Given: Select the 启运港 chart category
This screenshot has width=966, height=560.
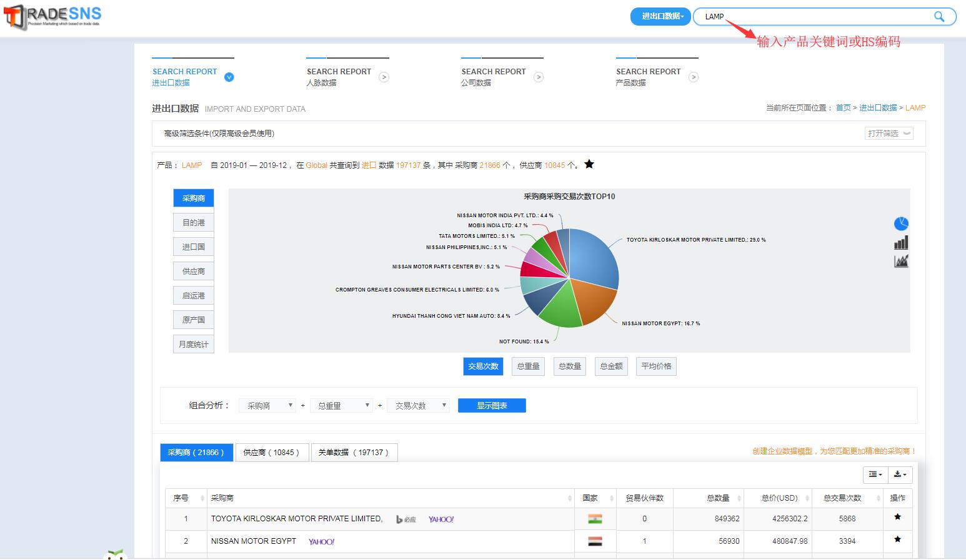Looking at the screenshot, I should tap(194, 295).
